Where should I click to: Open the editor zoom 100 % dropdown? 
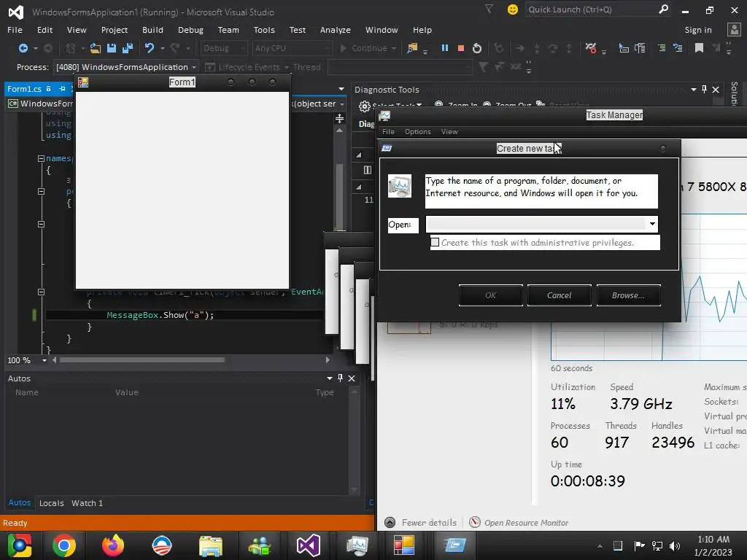coord(44,360)
